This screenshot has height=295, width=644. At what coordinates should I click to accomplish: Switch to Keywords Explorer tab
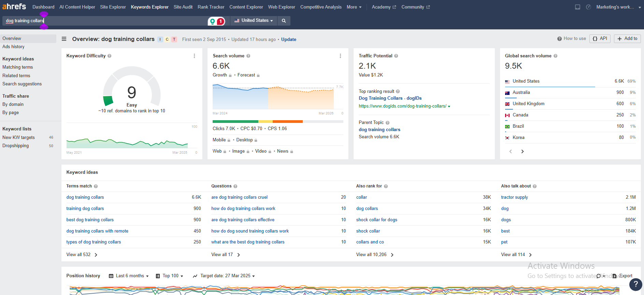click(x=150, y=7)
